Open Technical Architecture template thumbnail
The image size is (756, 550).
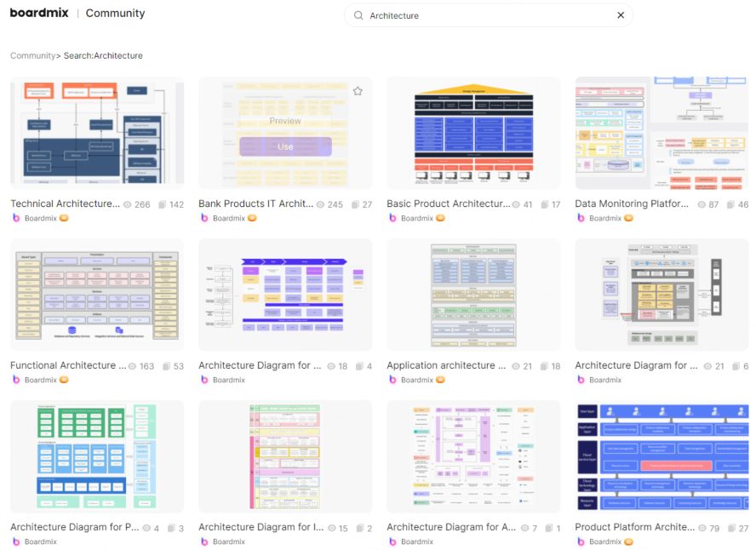[x=97, y=132]
